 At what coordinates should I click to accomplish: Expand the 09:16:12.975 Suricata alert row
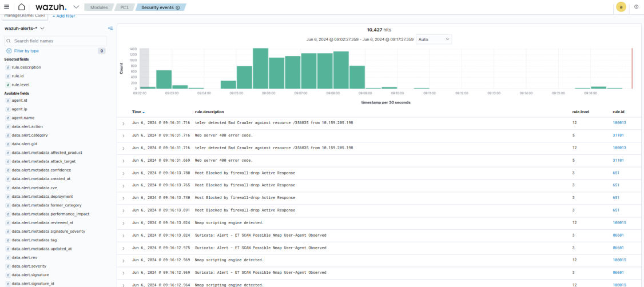click(123, 248)
